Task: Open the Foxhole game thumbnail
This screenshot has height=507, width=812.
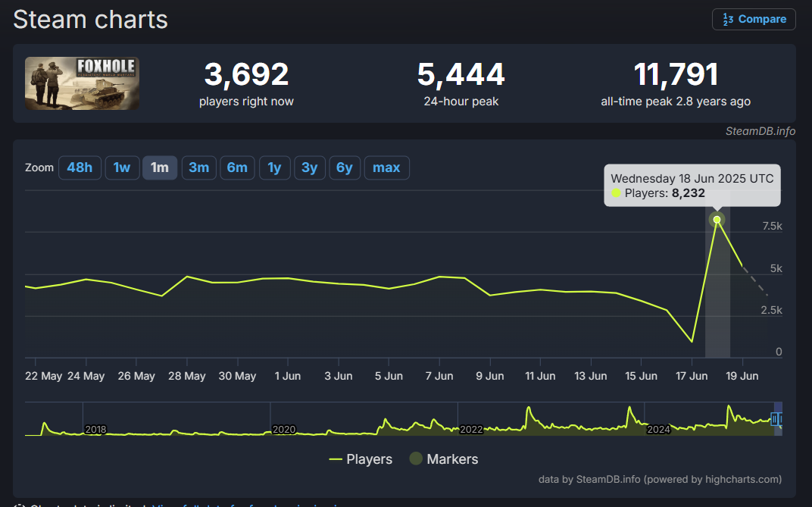Action: pyautogui.click(x=82, y=83)
